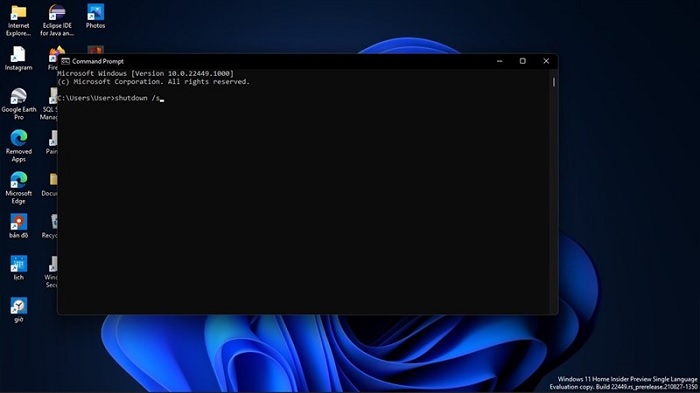Click the Command Prompt title bar icon

pyautogui.click(x=66, y=61)
